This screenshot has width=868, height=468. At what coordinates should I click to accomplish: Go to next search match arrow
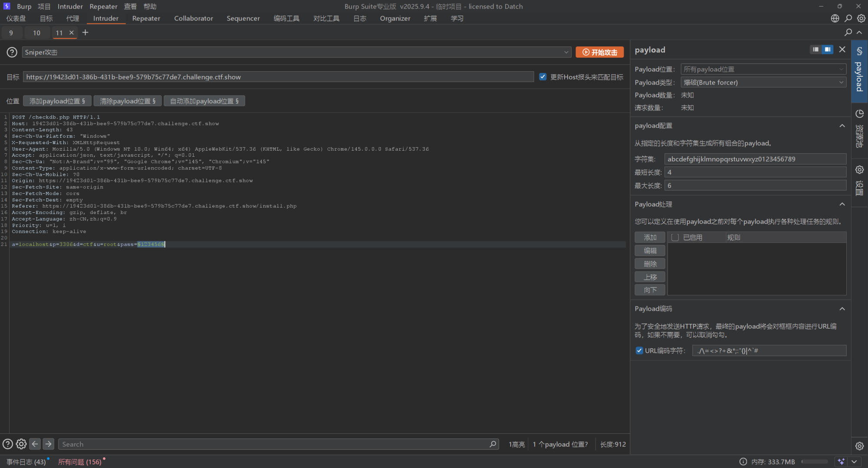[49, 444]
